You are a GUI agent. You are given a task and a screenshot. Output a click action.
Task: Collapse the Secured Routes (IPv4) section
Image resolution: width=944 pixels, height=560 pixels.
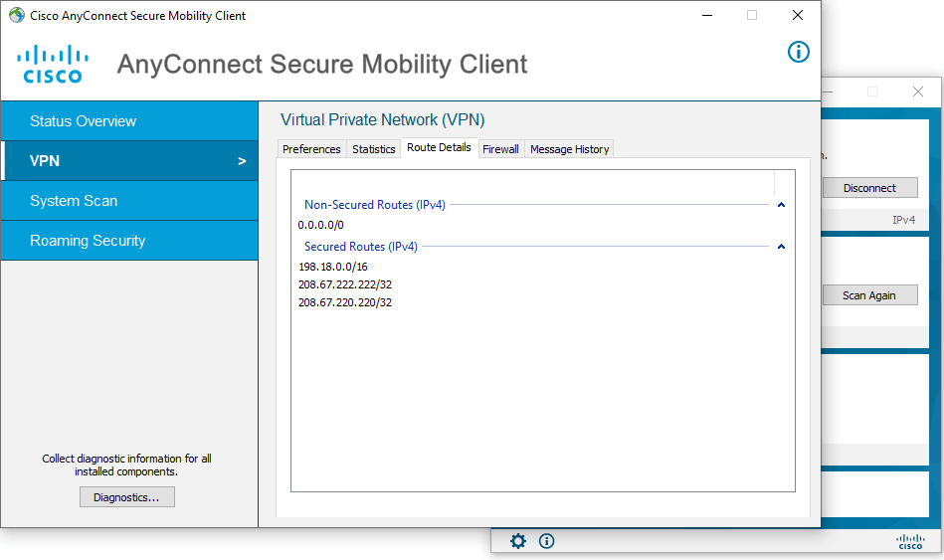point(781,247)
